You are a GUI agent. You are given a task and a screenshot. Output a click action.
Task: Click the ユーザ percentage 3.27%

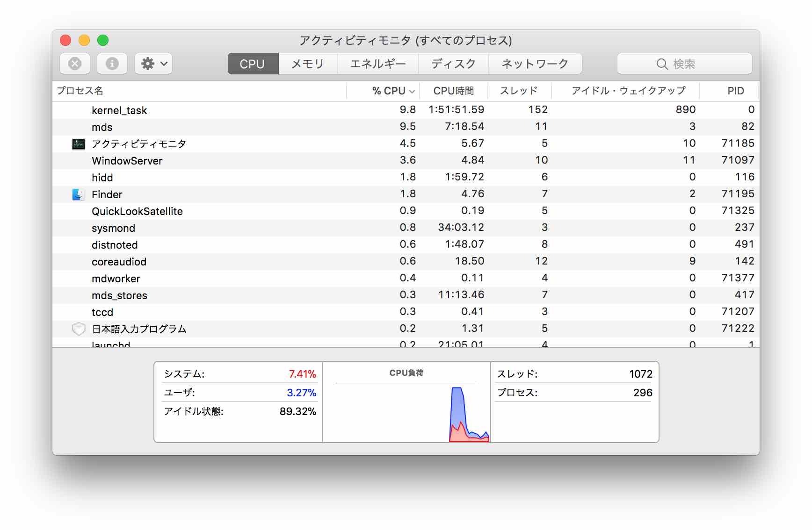(301, 393)
